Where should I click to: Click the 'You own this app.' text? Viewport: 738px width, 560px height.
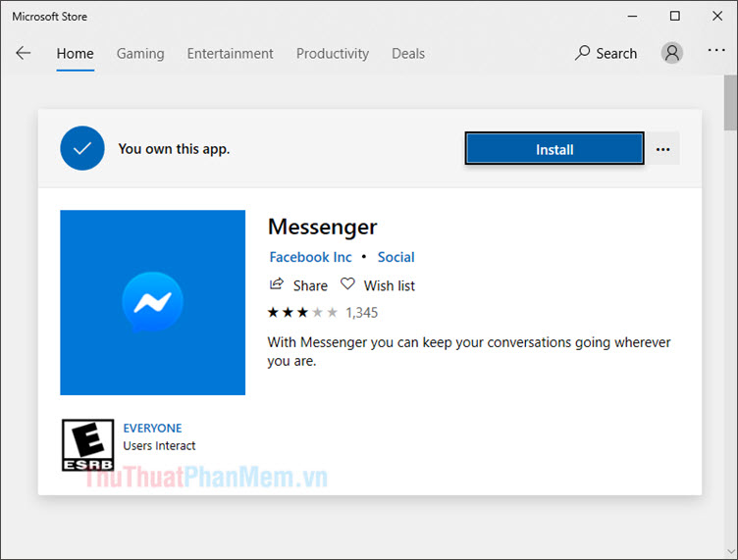pyautogui.click(x=174, y=149)
